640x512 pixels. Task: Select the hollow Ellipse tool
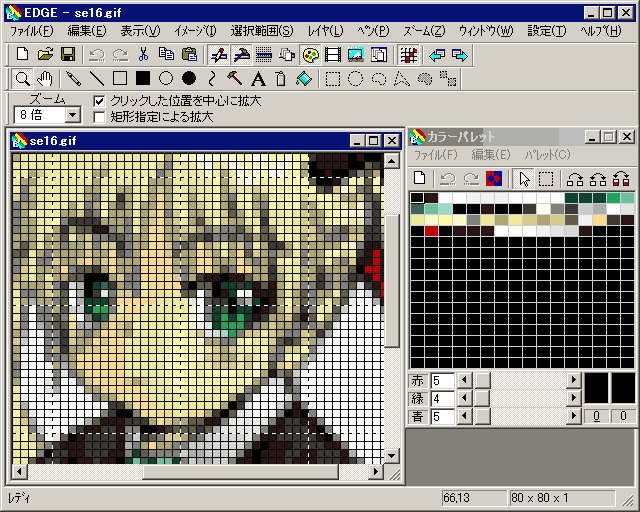click(166, 78)
